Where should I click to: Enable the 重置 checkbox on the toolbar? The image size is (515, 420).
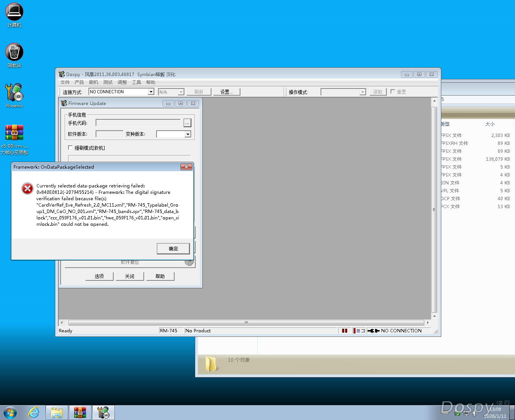click(393, 91)
